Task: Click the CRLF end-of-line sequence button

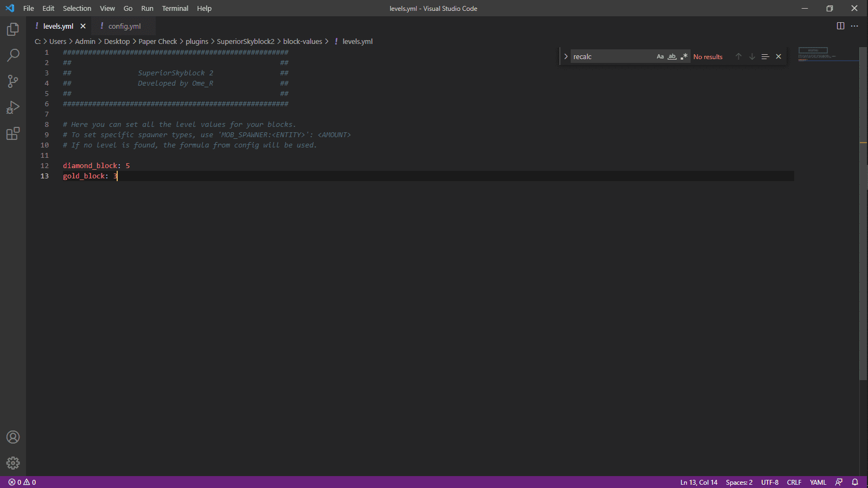Action: [x=794, y=482]
